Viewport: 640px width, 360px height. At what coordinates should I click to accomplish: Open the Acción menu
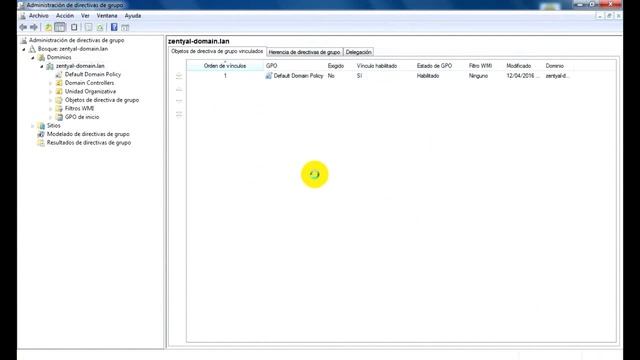click(65, 16)
